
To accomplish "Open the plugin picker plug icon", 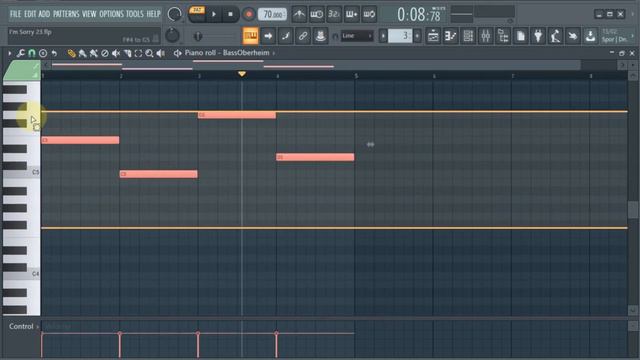I will (538, 36).
